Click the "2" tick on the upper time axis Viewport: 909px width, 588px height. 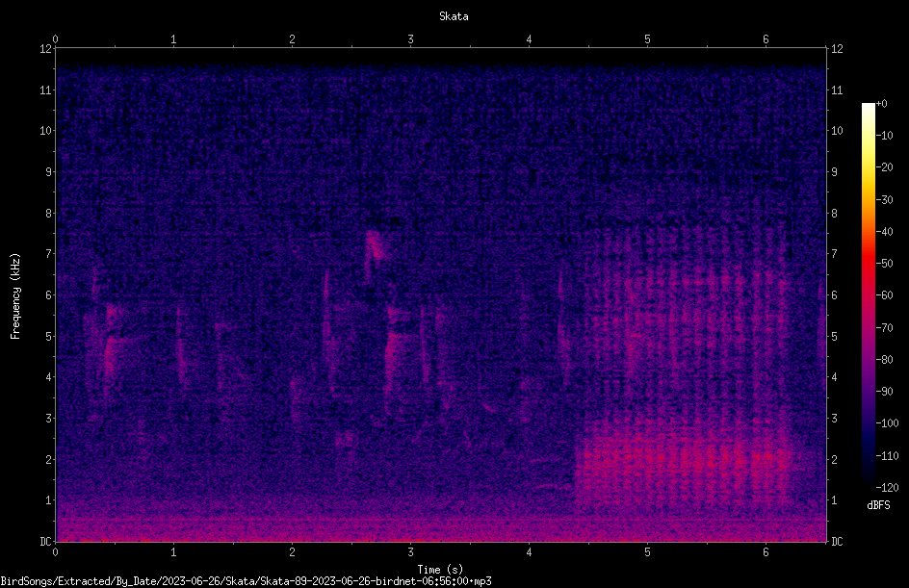pyautogui.click(x=292, y=39)
